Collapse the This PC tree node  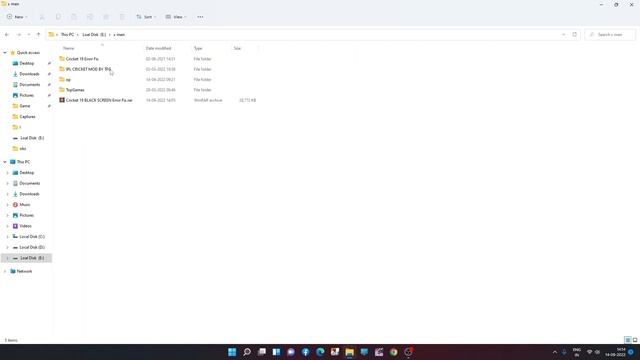(5, 162)
